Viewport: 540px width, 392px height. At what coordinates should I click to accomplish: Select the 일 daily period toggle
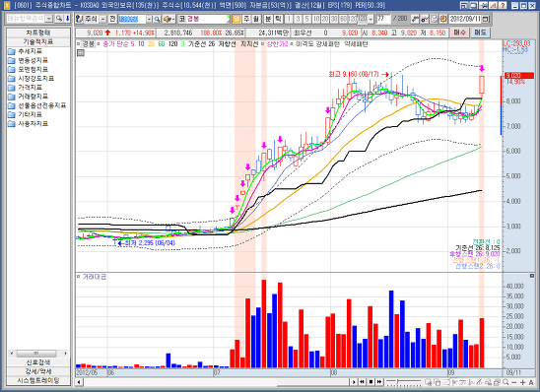point(236,19)
